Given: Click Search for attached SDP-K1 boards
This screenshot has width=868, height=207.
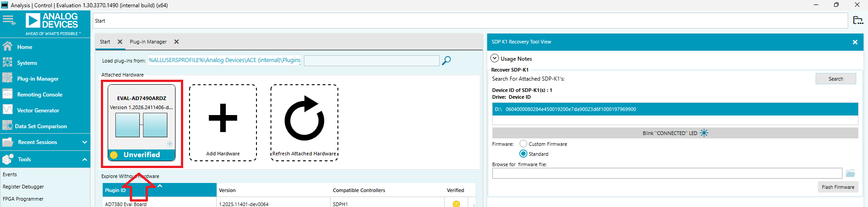Looking at the screenshot, I should point(836,79).
